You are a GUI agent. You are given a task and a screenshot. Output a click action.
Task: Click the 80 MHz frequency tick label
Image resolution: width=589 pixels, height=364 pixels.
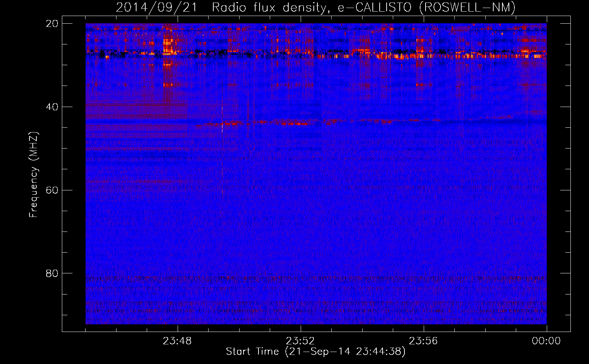pos(52,273)
